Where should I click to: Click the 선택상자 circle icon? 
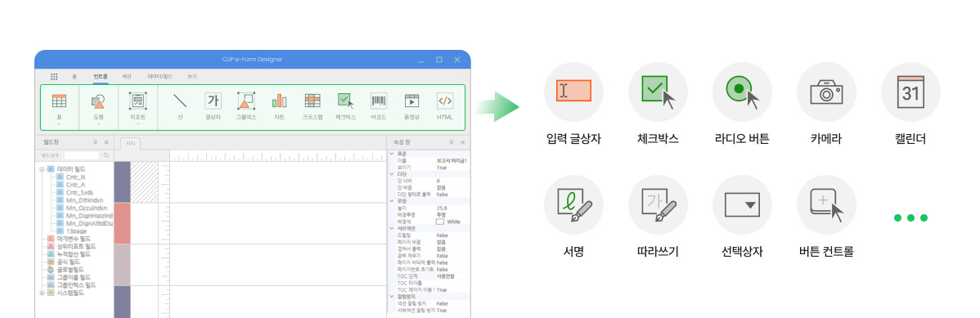pyautogui.click(x=743, y=205)
